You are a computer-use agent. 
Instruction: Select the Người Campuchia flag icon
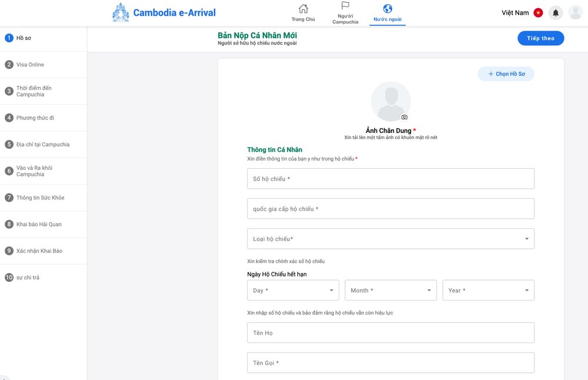tap(345, 6)
